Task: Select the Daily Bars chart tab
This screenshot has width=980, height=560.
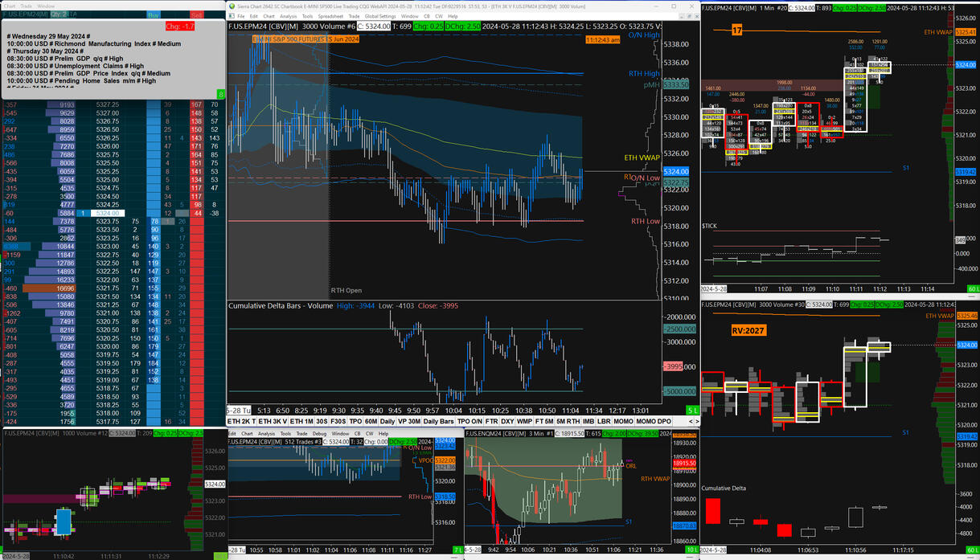Action: point(439,421)
